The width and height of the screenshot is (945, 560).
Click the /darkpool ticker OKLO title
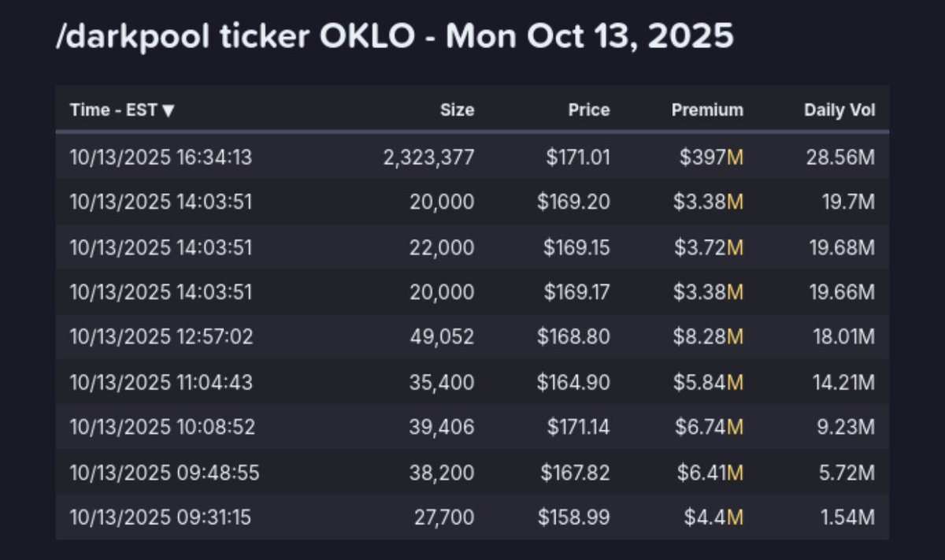[x=394, y=38]
